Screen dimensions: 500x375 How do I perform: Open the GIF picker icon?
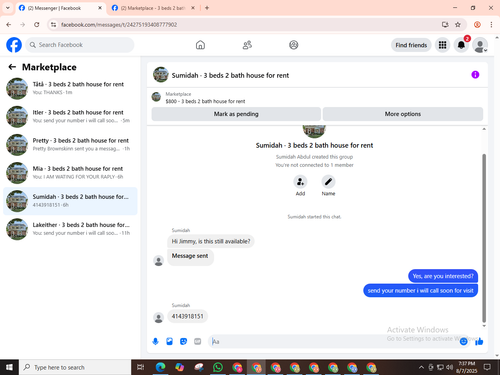coord(198,341)
